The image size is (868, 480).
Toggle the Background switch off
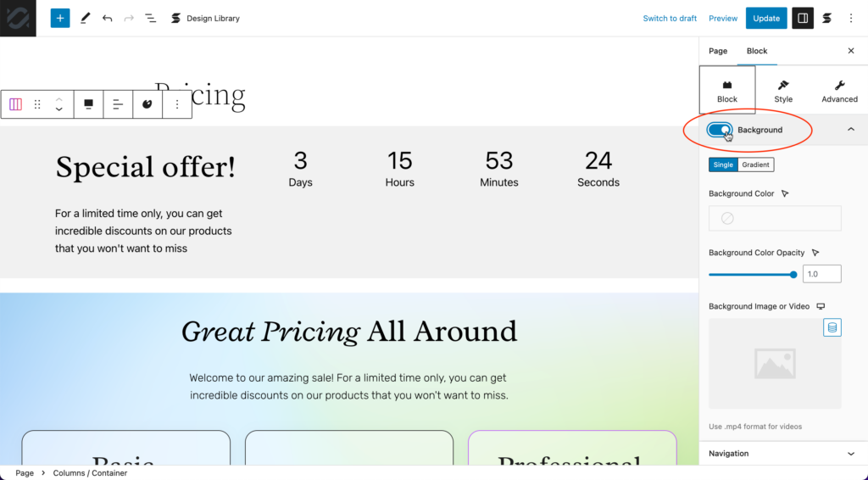(720, 130)
